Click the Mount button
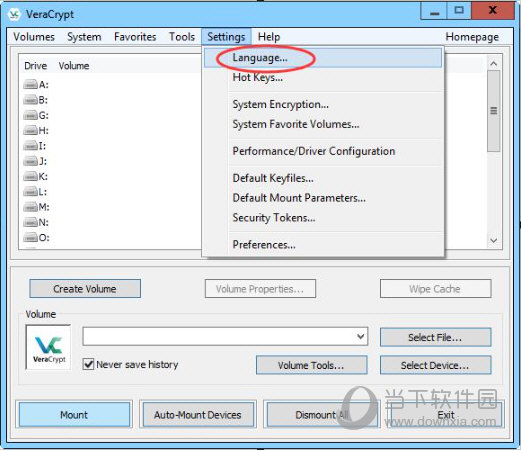Viewport: 521px width, 451px height. coord(74,415)
